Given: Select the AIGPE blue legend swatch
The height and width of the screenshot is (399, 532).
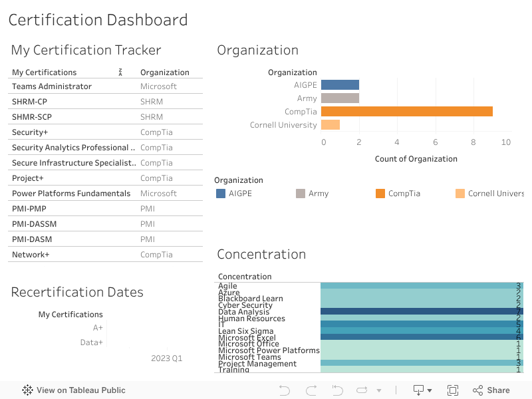Looking at the screenshot, I should tap(221, 194).
